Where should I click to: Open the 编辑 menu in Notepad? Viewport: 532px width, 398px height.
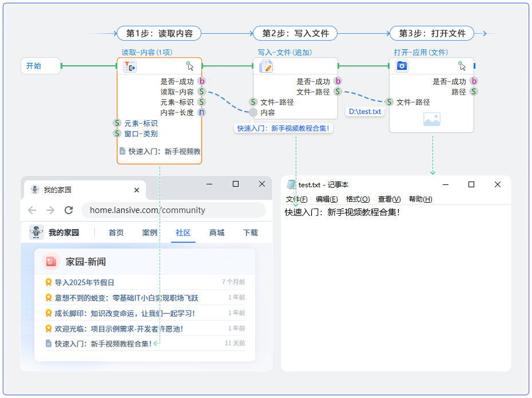tap(326, 199)
